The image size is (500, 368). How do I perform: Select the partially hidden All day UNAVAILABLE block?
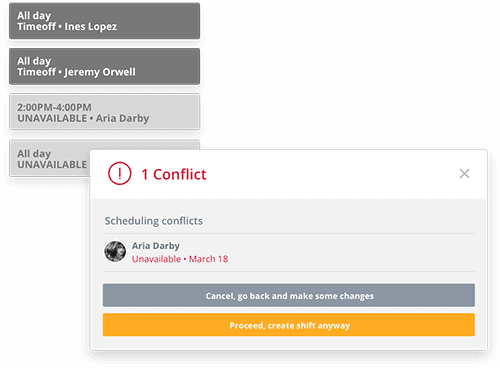[49, 159]
